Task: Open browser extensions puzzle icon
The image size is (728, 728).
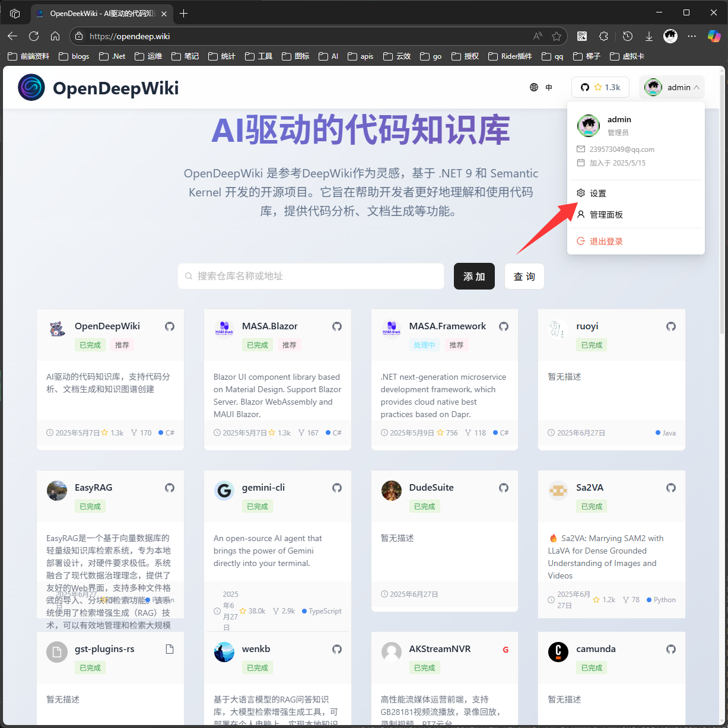Action: pyautogui.click(x=603, y=36)
